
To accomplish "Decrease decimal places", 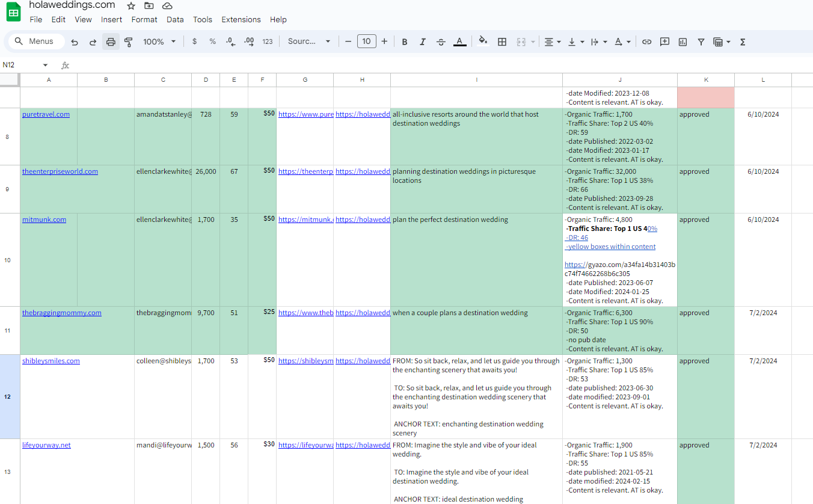I will 230,41.
